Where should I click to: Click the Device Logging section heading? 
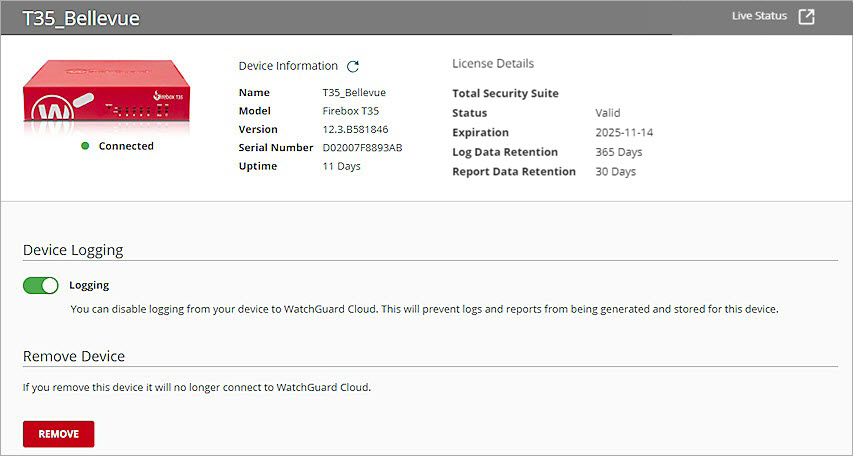coord(73,250)
